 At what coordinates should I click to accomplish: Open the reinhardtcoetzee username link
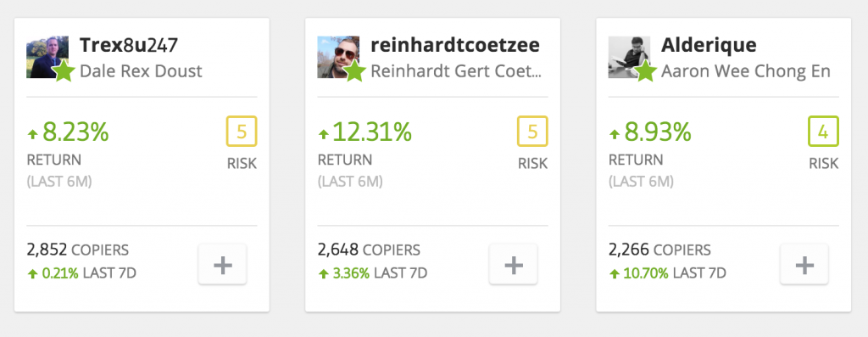click(x=455, y=46)
